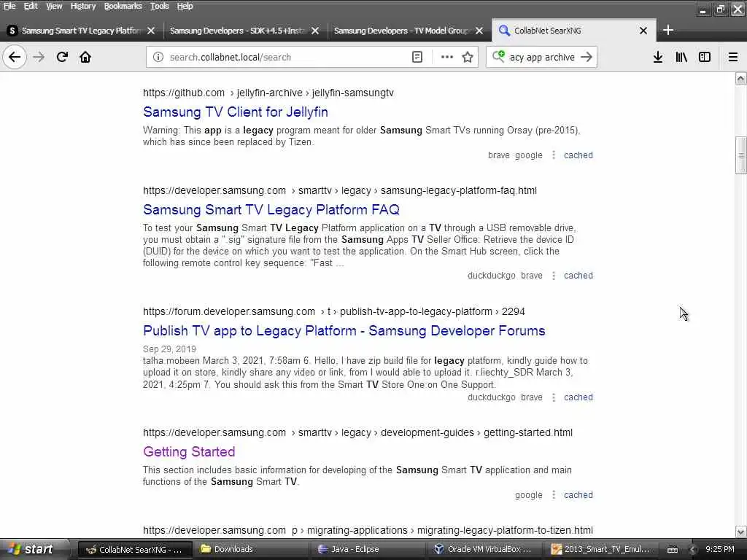This screenshot has height=560, width=747.
Task: Open the Getting Started result link
Action: tap(189, 451)
